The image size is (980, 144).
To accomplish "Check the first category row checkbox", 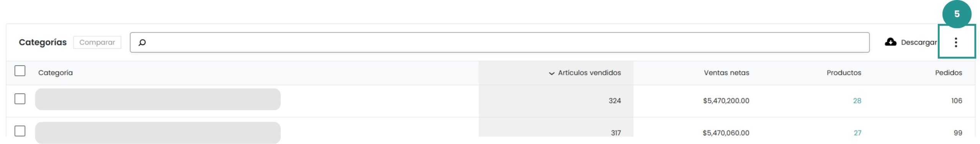I will [20, 99].
